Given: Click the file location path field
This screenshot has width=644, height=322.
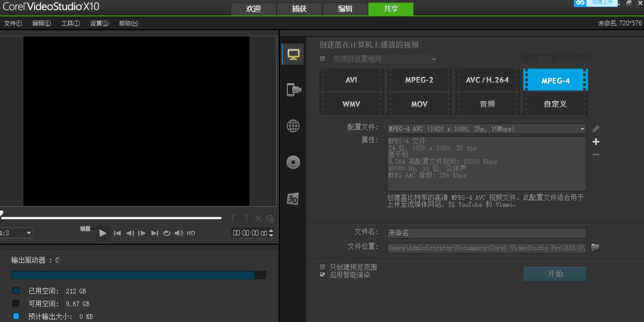Looking at the screenshot, I should pyautogui.click(x=487, y=248).
